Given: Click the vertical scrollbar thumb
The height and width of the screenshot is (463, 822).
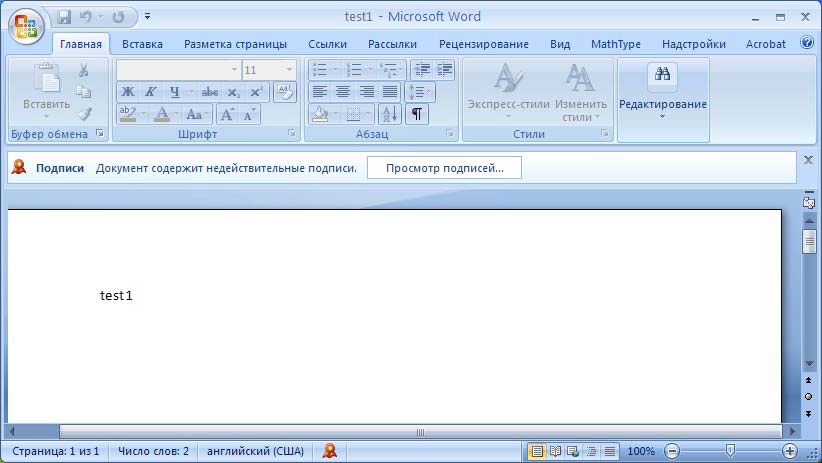Looking at the screenshot, I should tap(809, 241).
